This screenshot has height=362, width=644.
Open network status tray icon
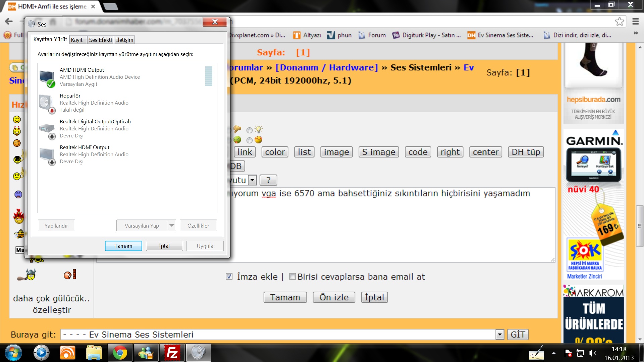(580, 353)
